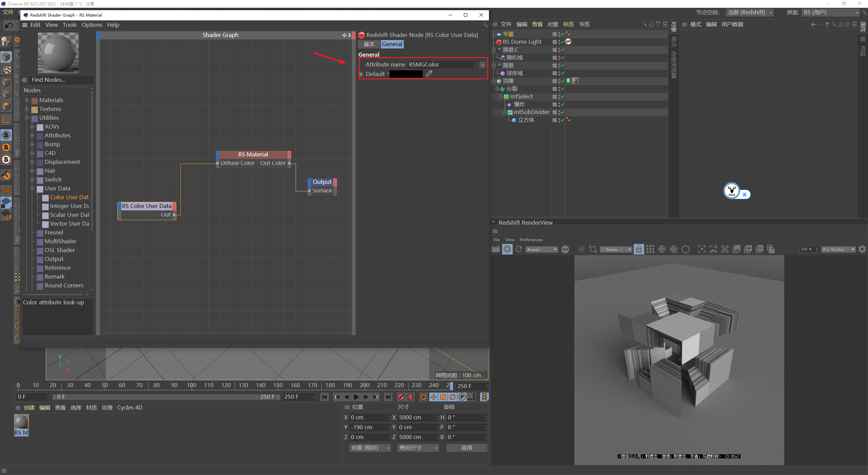Open the Tools menu in Shader Graph
This screenshot has width=868, height=475.
(x=70, y=25)
